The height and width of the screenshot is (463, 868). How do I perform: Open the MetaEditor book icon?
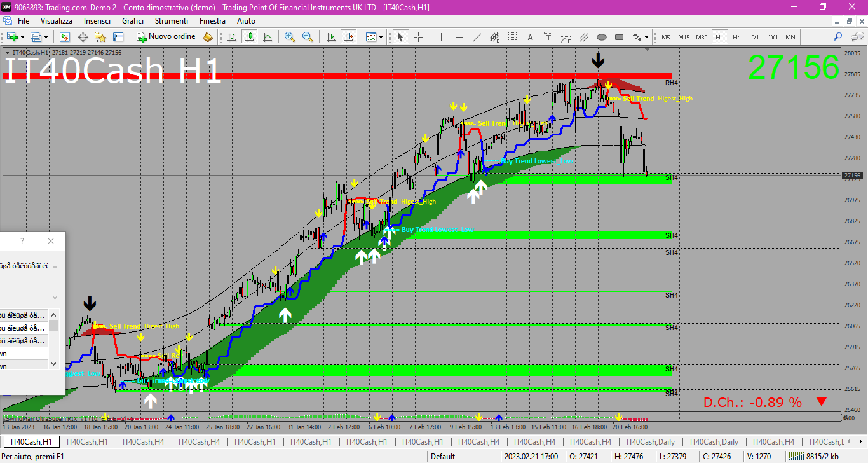tap(208, 37)
